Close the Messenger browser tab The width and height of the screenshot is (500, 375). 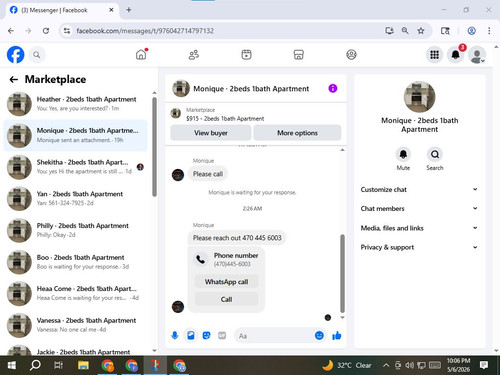(111, 10)
